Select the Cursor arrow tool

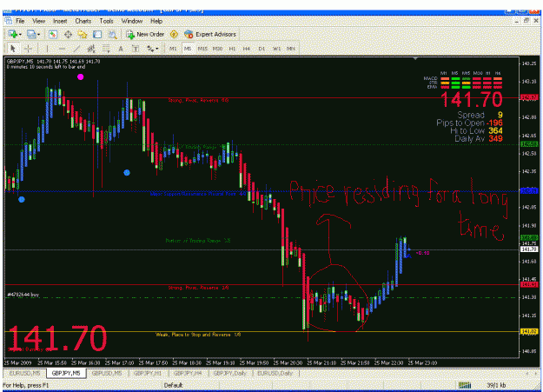click(x=13, y=49)
